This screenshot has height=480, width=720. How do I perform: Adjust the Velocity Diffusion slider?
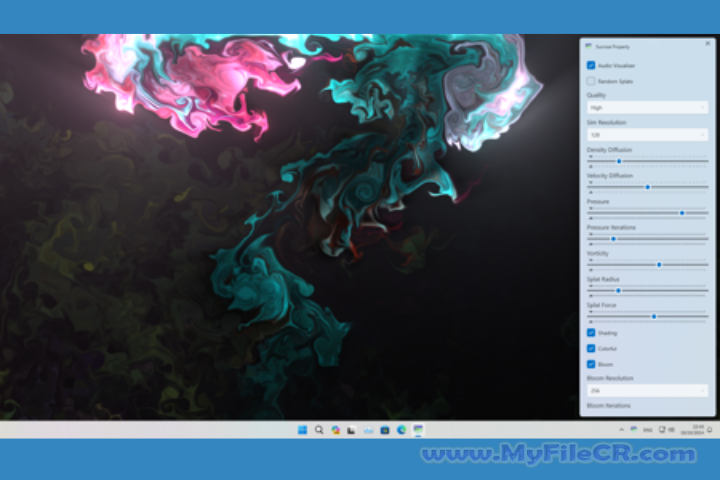(x=647, y=187)
